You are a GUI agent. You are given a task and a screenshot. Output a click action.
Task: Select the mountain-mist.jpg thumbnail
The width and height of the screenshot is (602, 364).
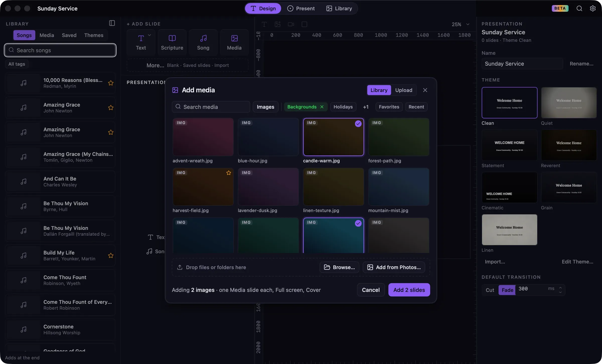399,187
